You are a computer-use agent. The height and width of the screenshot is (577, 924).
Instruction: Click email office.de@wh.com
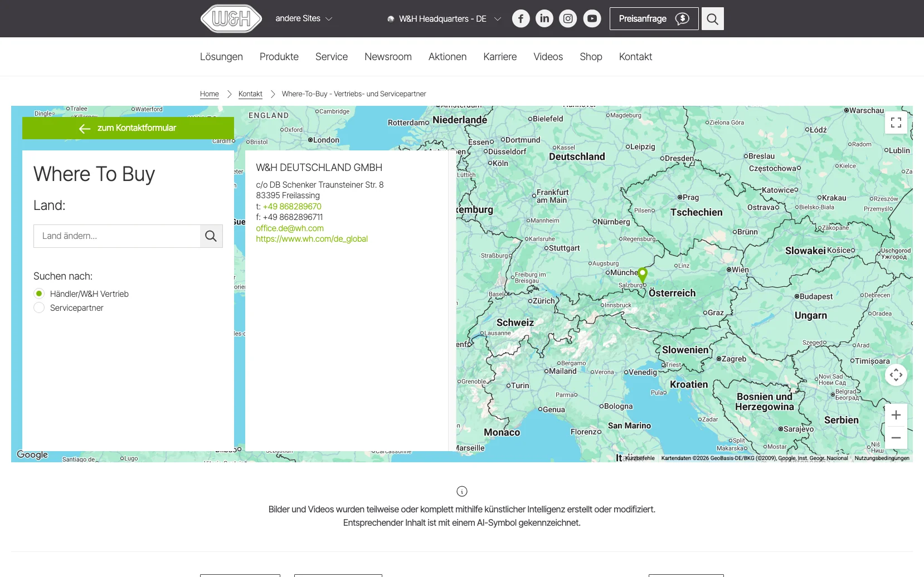(290, 228)
